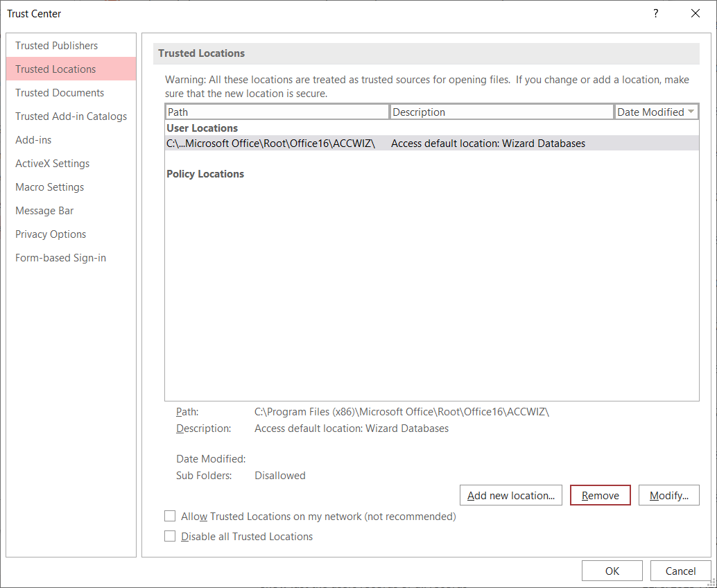Open ActiveX Settings category
717x588 pixels.
coord(52,164)
